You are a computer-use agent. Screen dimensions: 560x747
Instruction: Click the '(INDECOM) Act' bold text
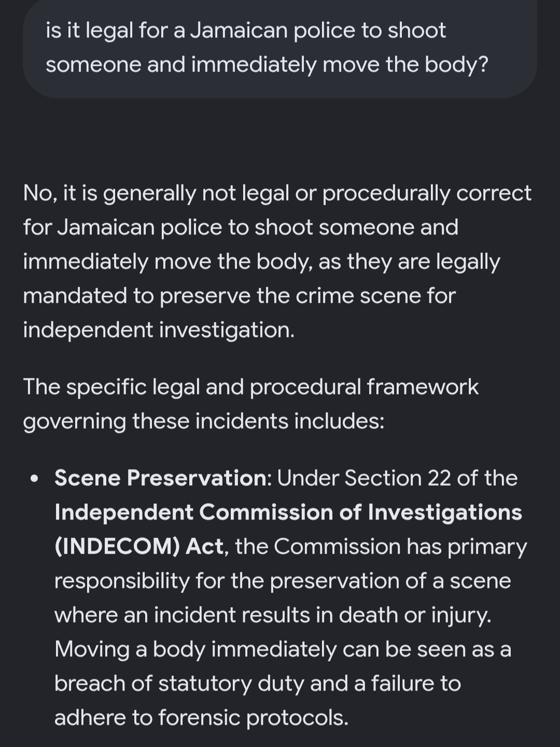point(139,546)
